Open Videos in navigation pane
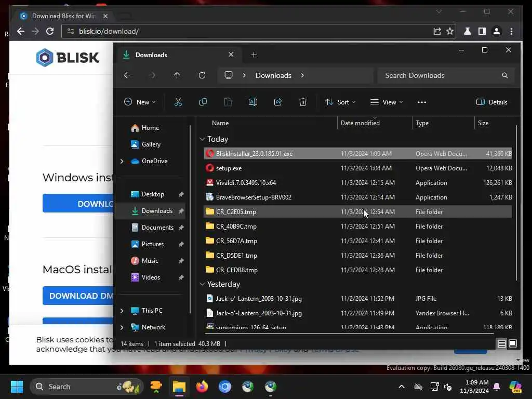Viewport: 532px width, 399px height. tap(145, 277)
